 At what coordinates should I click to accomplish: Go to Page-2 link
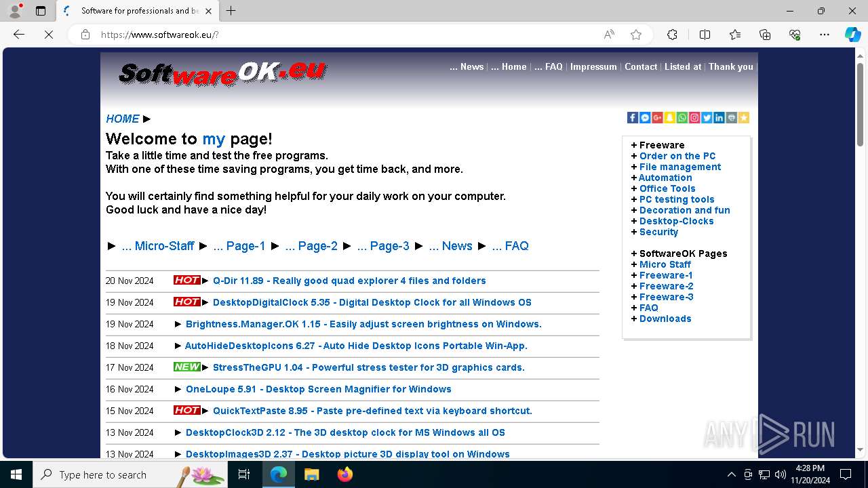(x=311, y=246)
